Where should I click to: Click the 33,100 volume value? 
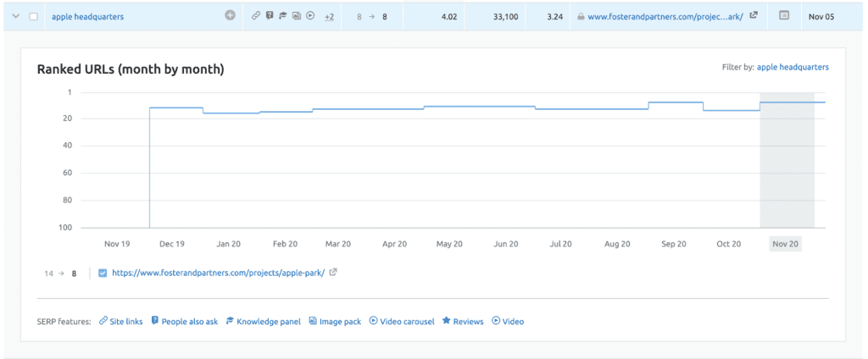(x=505, y=17)
